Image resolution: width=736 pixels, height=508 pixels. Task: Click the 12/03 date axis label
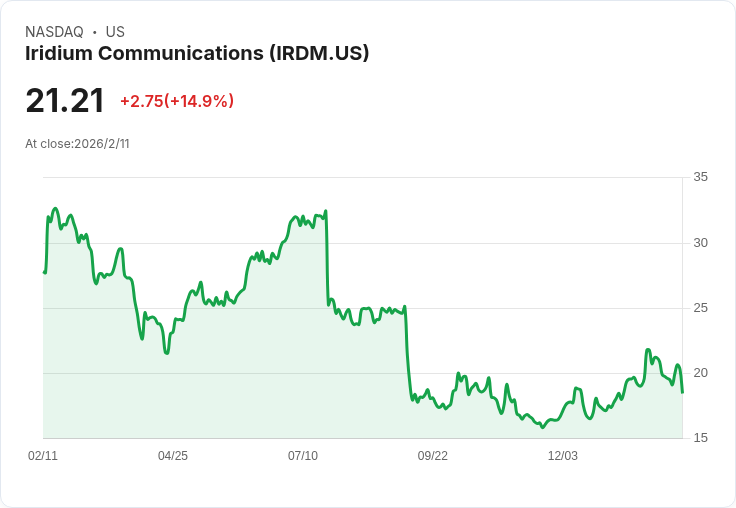(x=563, y=455)
